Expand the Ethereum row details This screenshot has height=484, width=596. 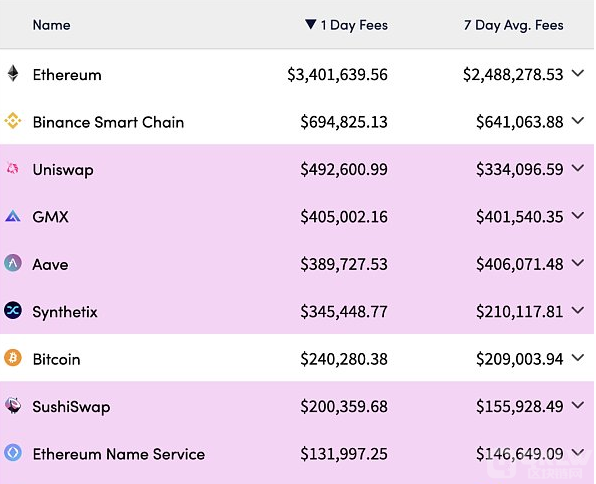click(x=578, y=73)
